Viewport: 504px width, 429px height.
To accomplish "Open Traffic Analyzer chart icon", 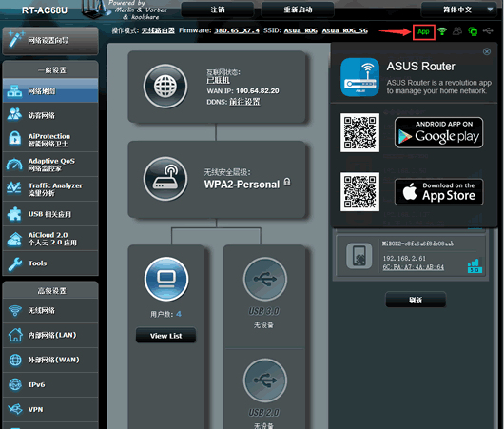I will (14, 188).
